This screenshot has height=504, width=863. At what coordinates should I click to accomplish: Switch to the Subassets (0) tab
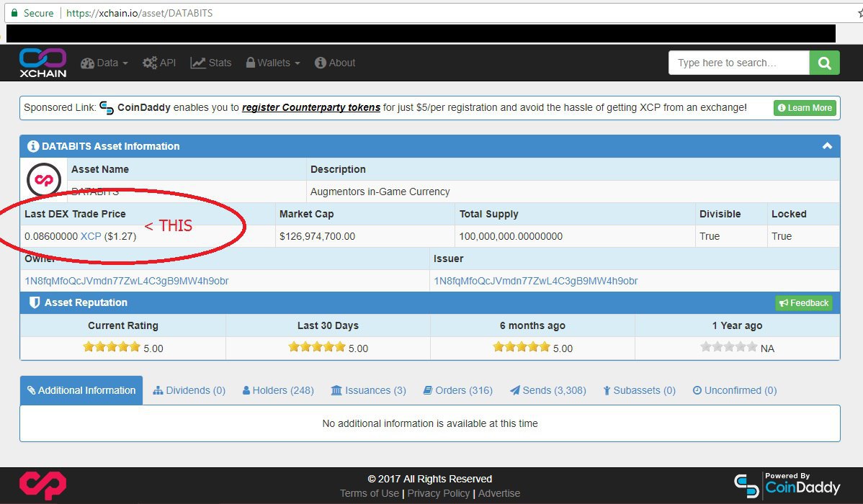(639, 390)
